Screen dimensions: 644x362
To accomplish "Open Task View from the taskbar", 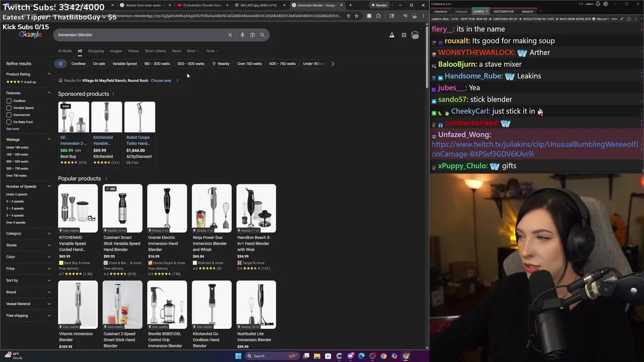I will click(x=306, y=356).
